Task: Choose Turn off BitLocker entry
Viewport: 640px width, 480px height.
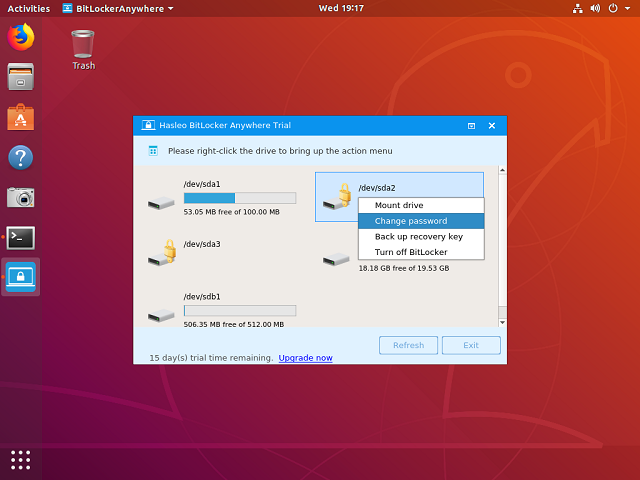Action: coord(421,252)
